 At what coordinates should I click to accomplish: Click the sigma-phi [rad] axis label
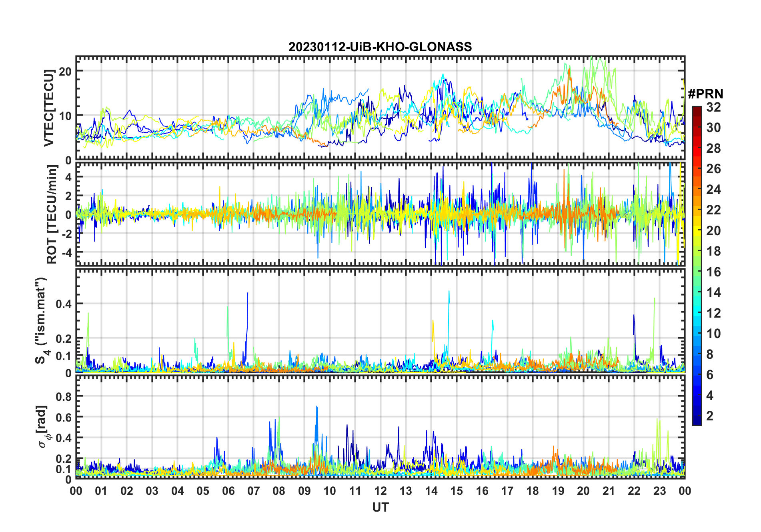point(43,426)
